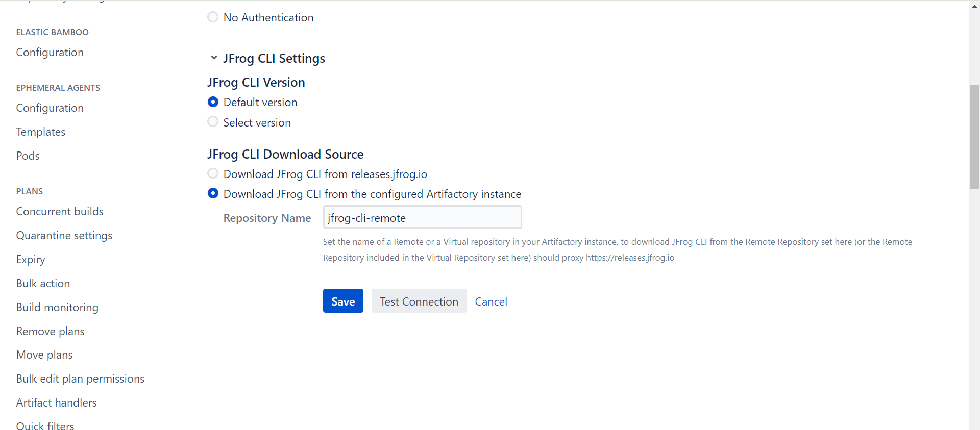Pick the Select version radio option

pos(213,122)
